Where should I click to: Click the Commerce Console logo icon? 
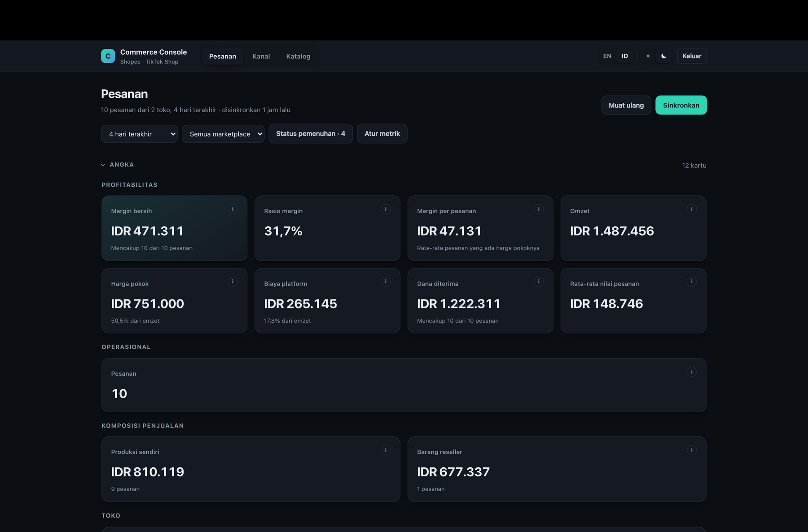108,56
